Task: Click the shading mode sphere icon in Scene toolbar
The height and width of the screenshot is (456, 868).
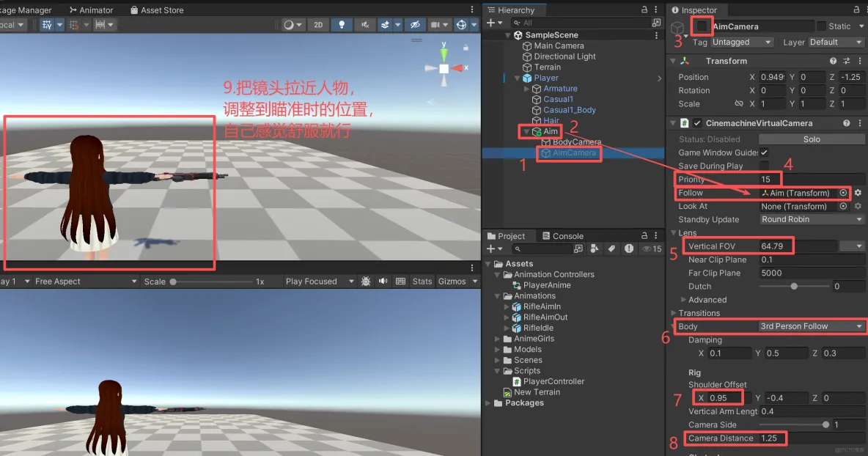Action: 287,24
